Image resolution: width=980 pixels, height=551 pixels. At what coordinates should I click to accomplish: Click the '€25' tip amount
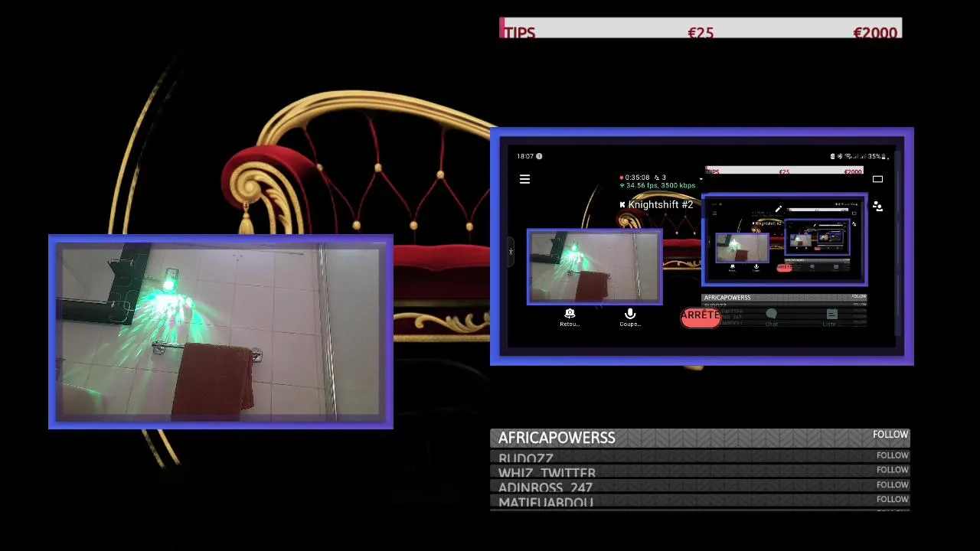click(x=701, y=33)
